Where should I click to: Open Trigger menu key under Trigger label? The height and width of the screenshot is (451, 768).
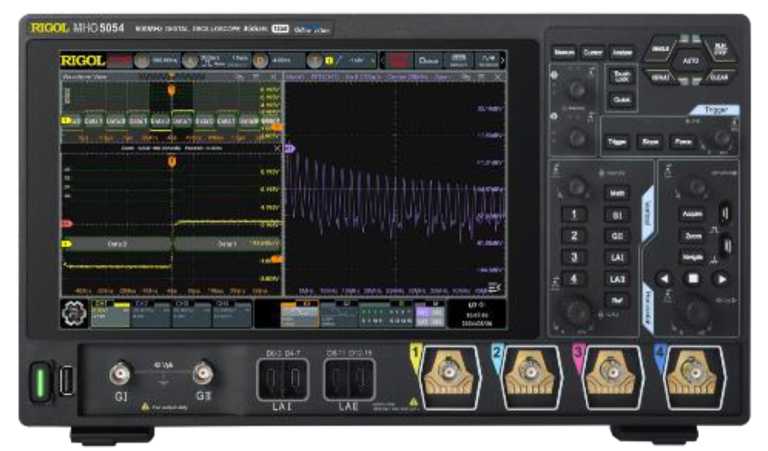point(617,142)
